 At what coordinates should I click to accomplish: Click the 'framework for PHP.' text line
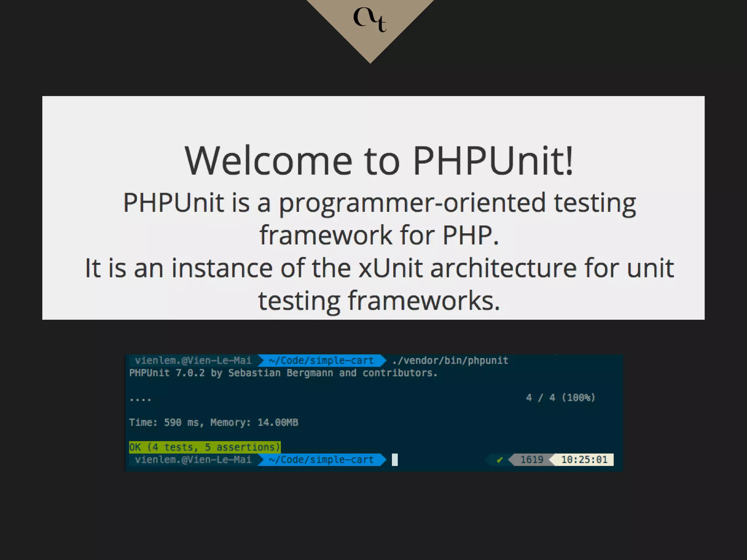click(x=379, y=235)
